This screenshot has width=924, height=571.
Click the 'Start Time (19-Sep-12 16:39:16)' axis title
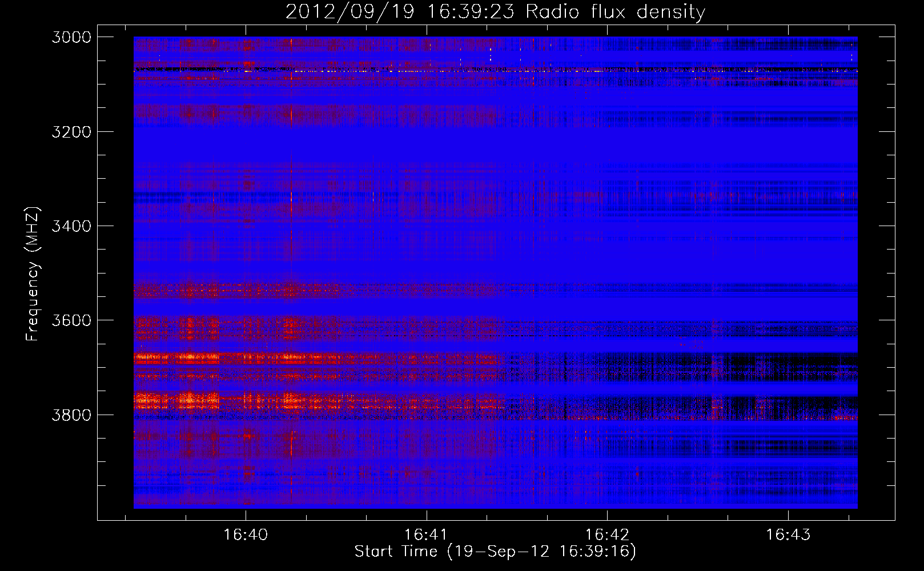click(495, 552)
